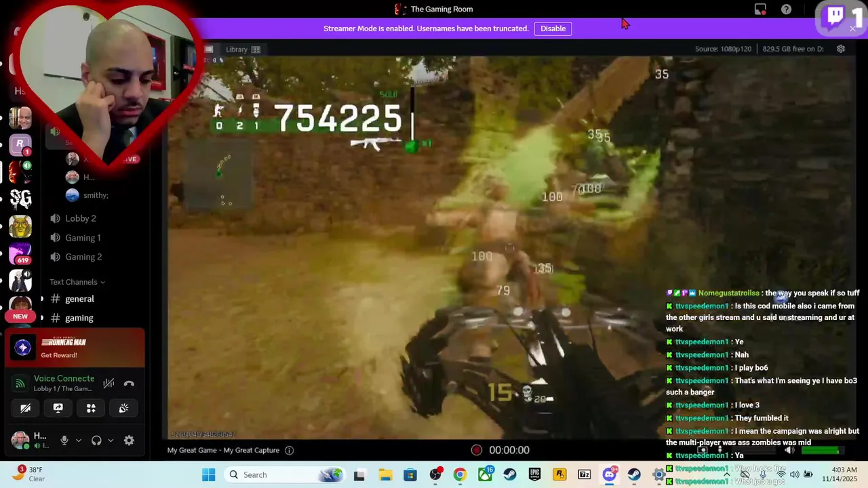Jump to NEW unread servers pill
The height and width of the screenshot is (488, 868).
[x=20, y=317]
